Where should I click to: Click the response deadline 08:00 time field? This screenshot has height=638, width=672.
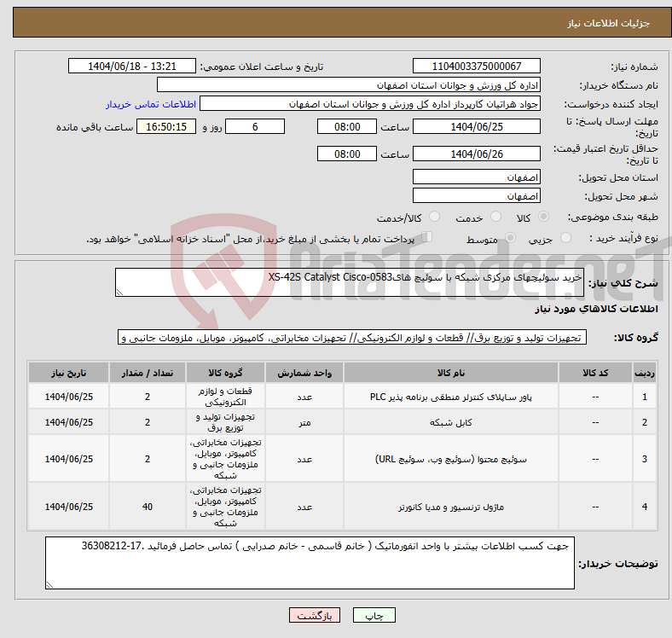coord(347,126)
